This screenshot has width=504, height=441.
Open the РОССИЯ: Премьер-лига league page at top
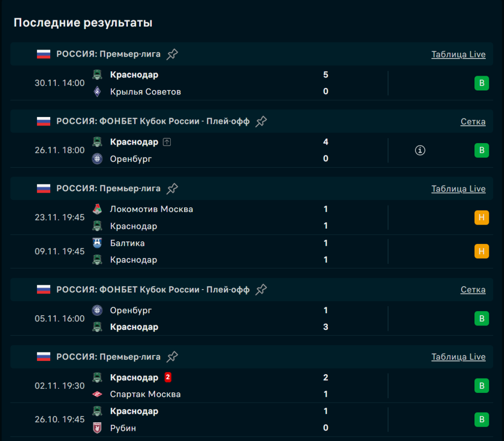(108, 54)
